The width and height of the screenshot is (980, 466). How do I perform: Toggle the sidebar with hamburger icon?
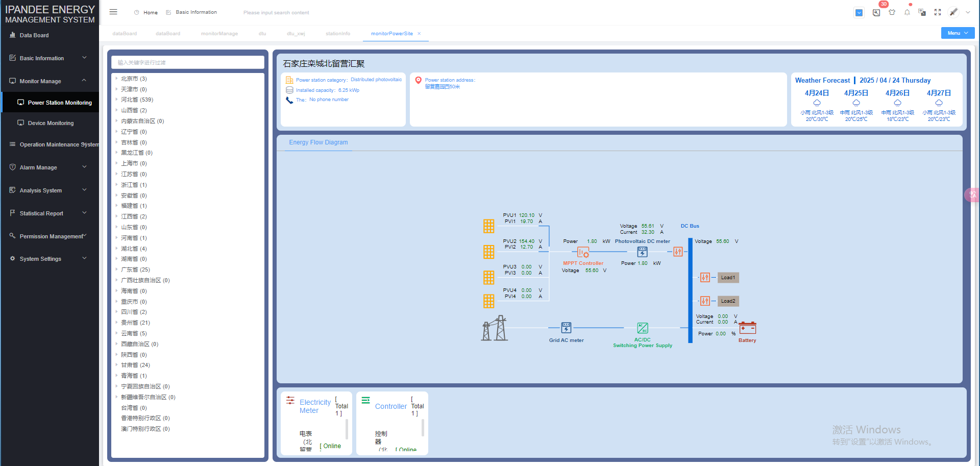pos(113,12)
